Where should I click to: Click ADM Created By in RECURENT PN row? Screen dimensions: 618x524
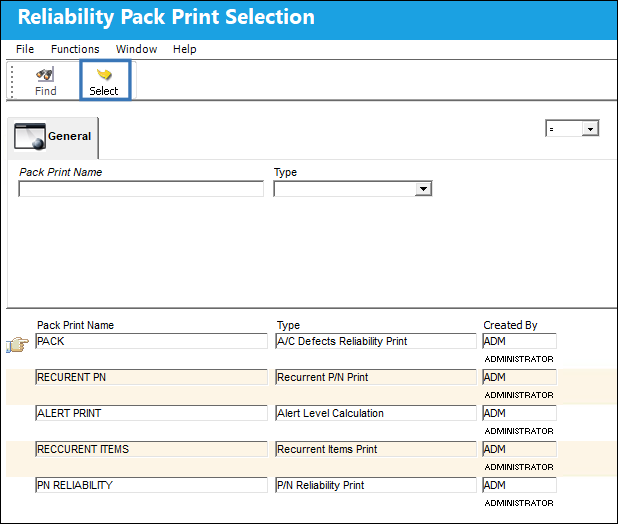point(519,377)
